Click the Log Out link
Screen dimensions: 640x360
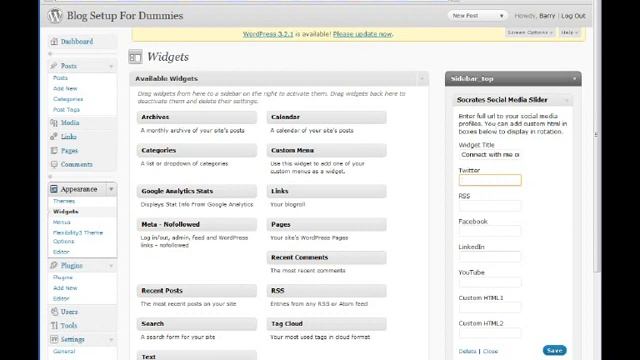[x=573, y=16]
